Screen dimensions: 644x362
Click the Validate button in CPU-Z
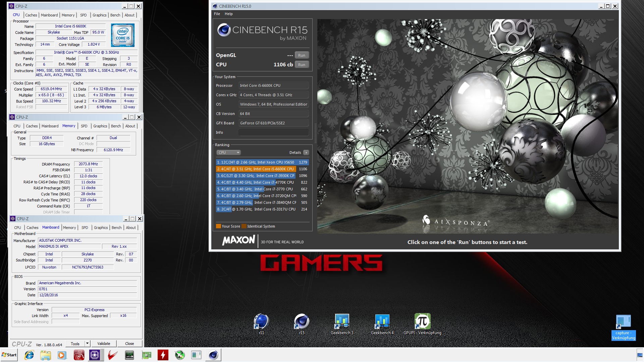pyautogui.click(x=104, y=344)
